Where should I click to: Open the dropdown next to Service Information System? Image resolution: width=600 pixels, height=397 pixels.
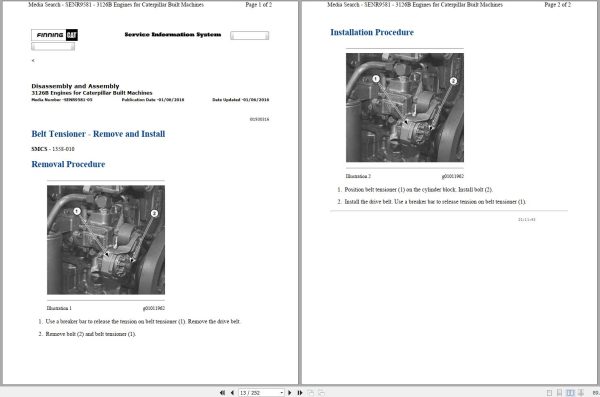click(x=249, y=36)
